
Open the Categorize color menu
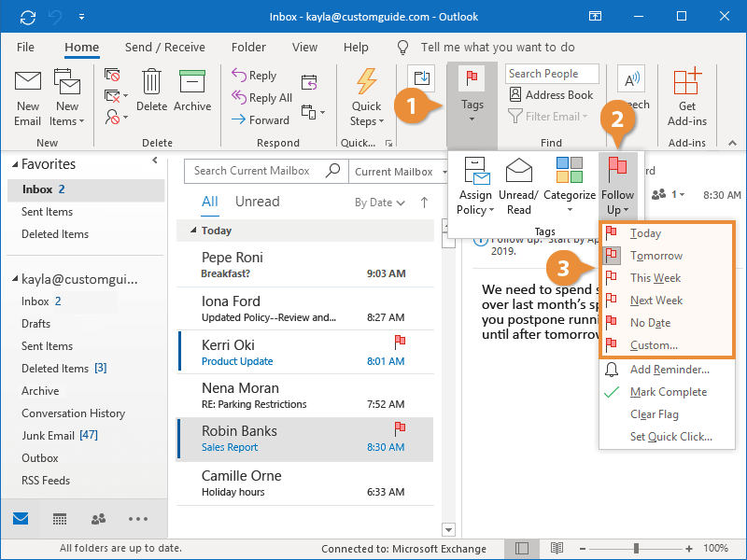click(570, 187)
